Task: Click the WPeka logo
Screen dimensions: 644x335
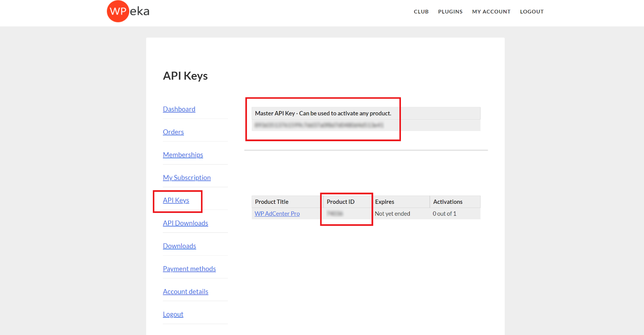Action: click(128, 11)
